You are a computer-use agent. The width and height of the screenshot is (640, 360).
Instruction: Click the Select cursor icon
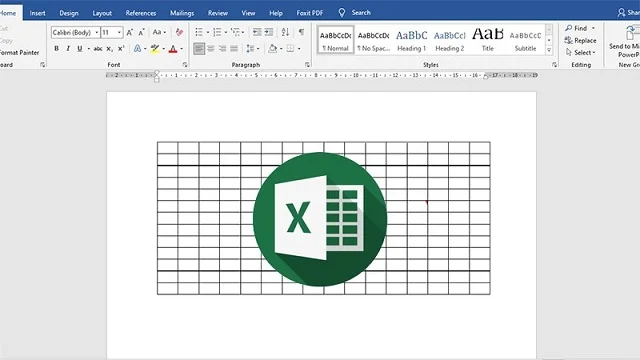click(569, 52)
